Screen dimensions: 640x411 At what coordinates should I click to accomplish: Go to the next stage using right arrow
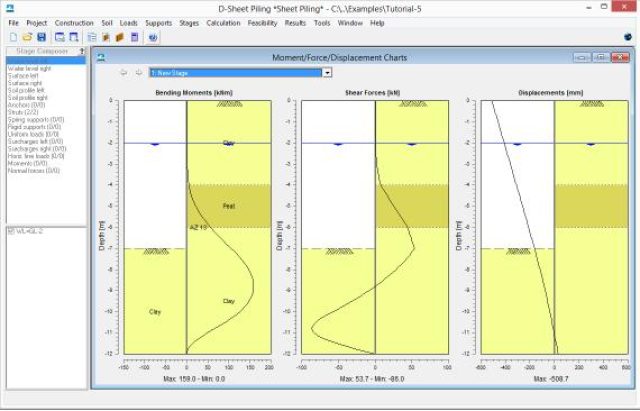tap(137, 72)
